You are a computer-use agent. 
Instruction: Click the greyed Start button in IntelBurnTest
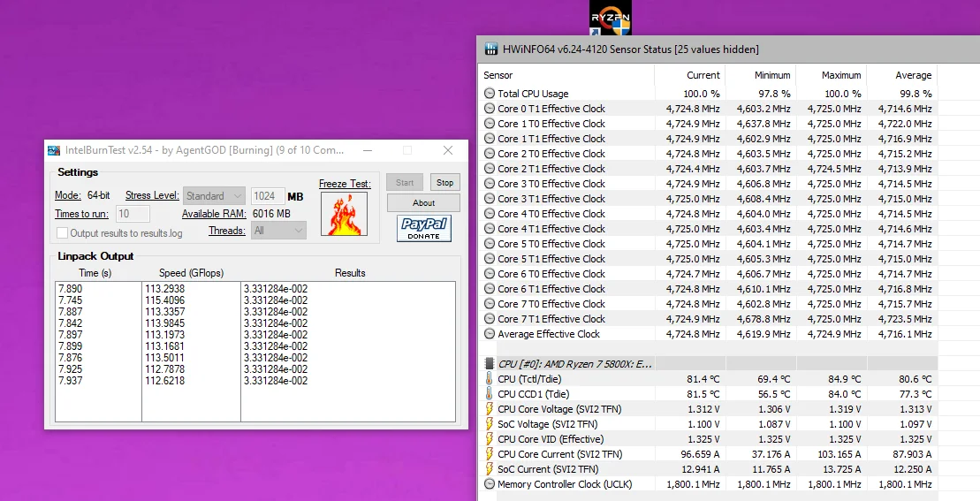[x=405, y=182]
